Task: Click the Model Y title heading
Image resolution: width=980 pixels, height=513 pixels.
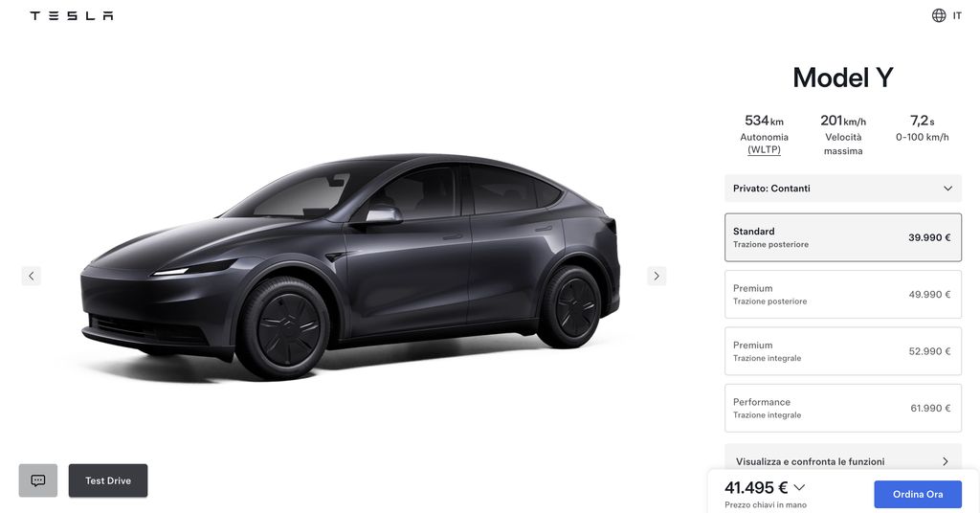Action: (x=842, y=78)
